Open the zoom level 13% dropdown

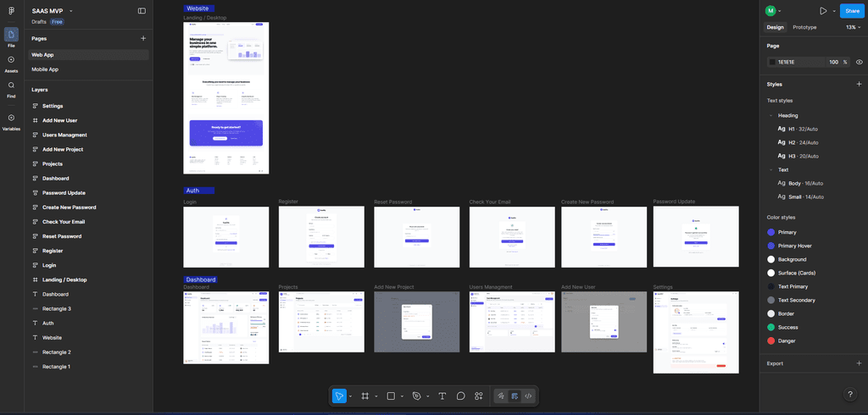(x=852, y=27)
